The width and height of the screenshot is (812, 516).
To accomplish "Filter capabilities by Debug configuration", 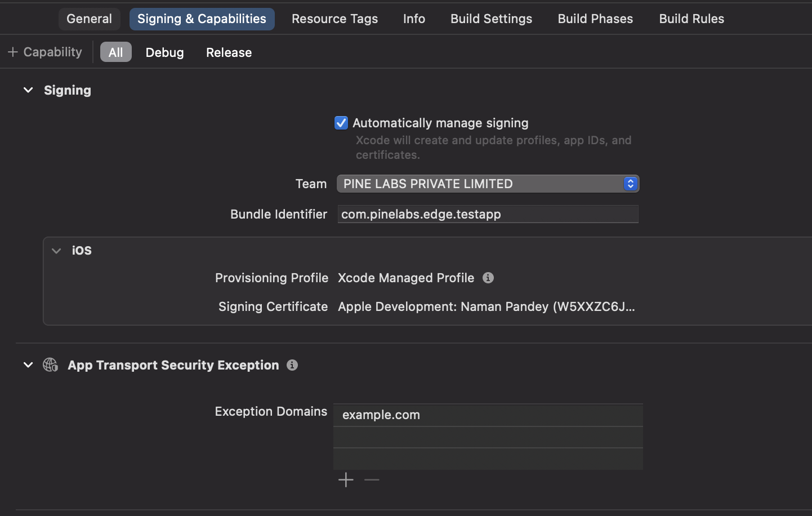I will point(164,52).
